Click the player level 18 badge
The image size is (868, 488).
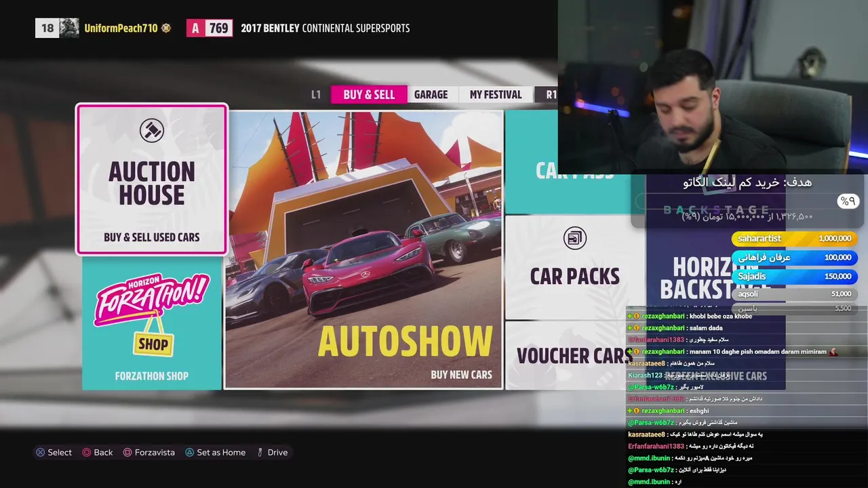click(x=47, y=28)
